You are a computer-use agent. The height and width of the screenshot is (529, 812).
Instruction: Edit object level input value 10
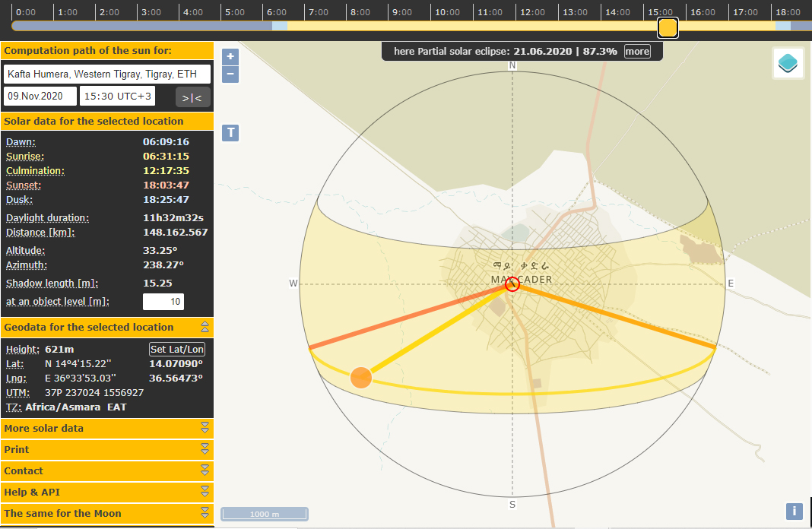click(163, 302)
